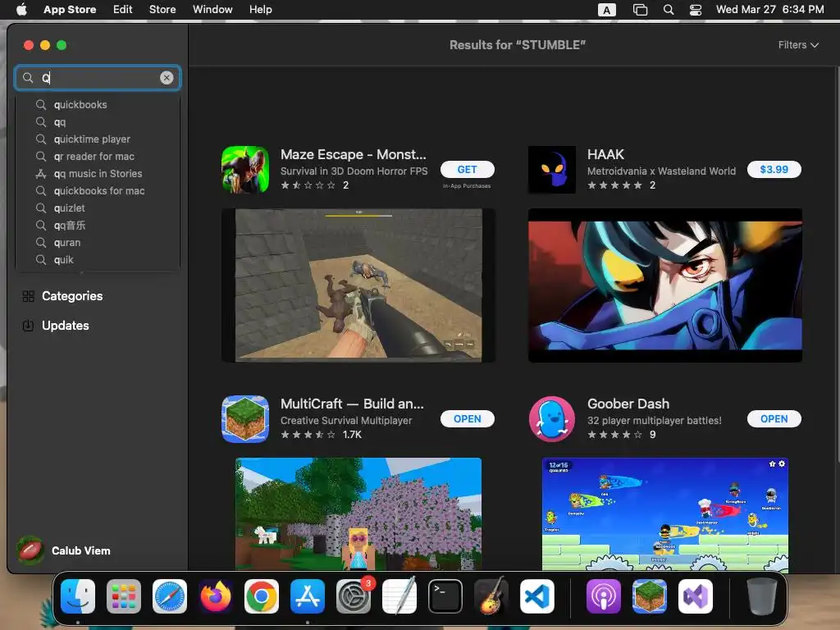
Task: Open qq music in Stories suggestion
Action: coord(98,174)
